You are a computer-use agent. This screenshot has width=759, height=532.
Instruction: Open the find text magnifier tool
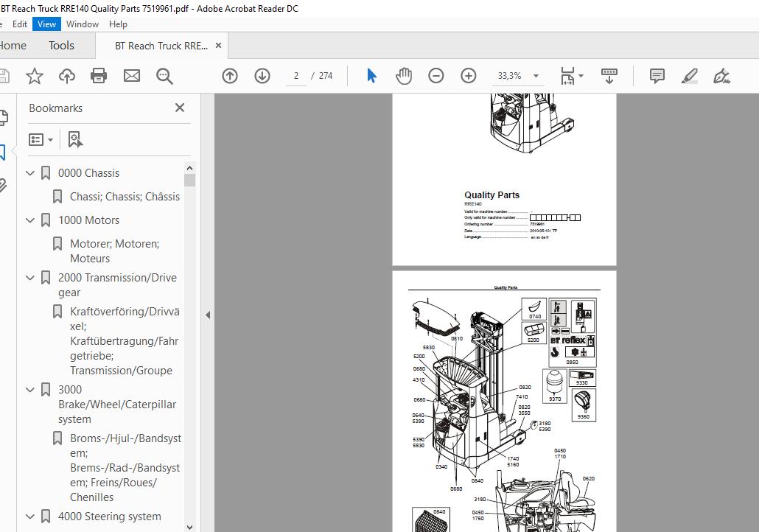pos(164,76)
